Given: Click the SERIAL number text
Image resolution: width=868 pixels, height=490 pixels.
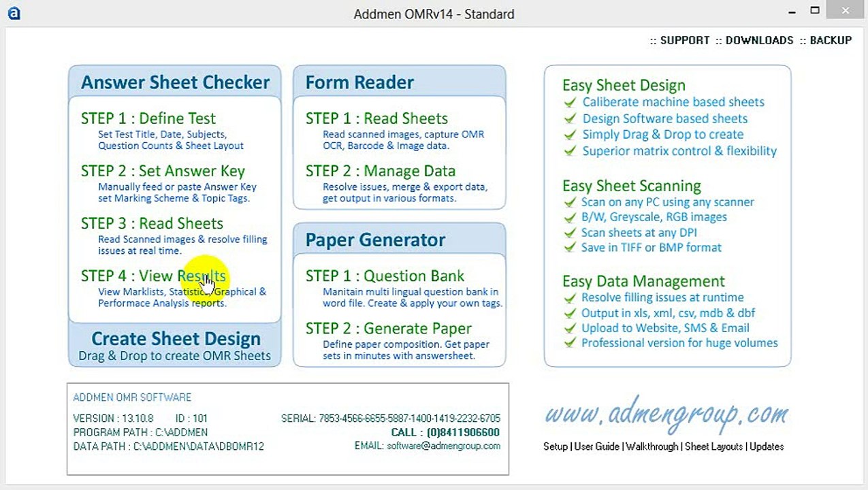Looking at the screenshot, I should 391,419.
